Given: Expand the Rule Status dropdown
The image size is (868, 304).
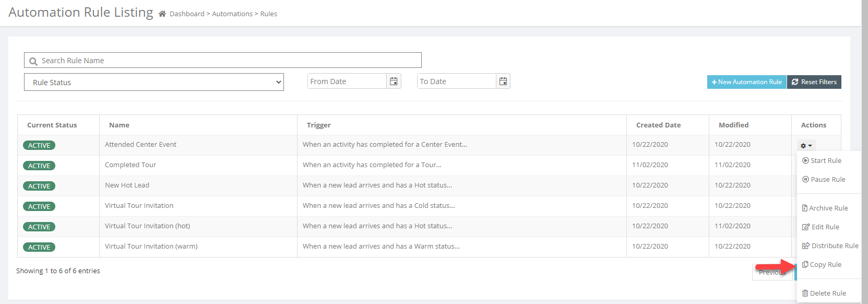Looking at the screenshot, I should [x=154, y=83].
